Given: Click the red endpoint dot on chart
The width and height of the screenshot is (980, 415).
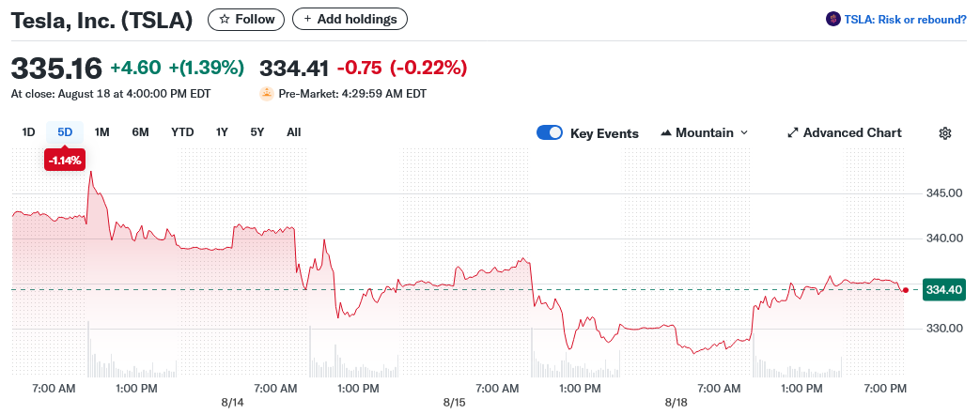Looking at the screenshot, I should [906, 290].
